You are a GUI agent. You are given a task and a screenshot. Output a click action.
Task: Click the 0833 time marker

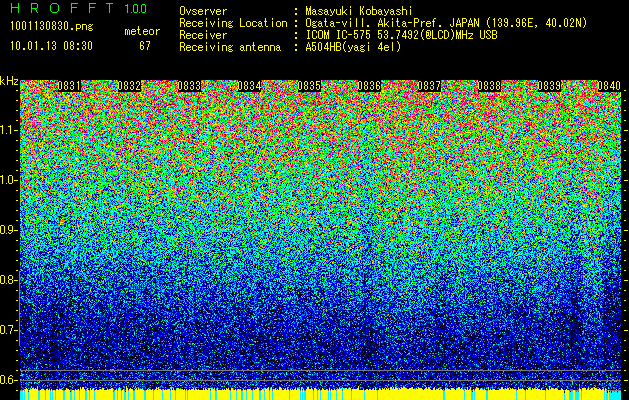(189, 86)
